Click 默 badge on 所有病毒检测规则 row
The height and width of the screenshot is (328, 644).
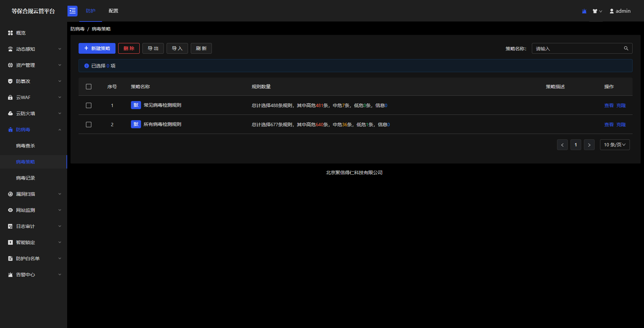pos(136,124)
